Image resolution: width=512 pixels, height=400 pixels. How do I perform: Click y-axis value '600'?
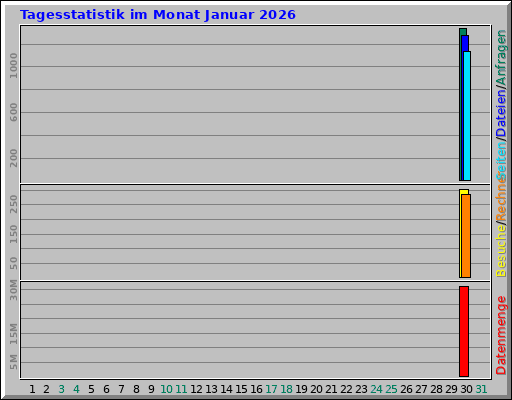coord(13,112)
